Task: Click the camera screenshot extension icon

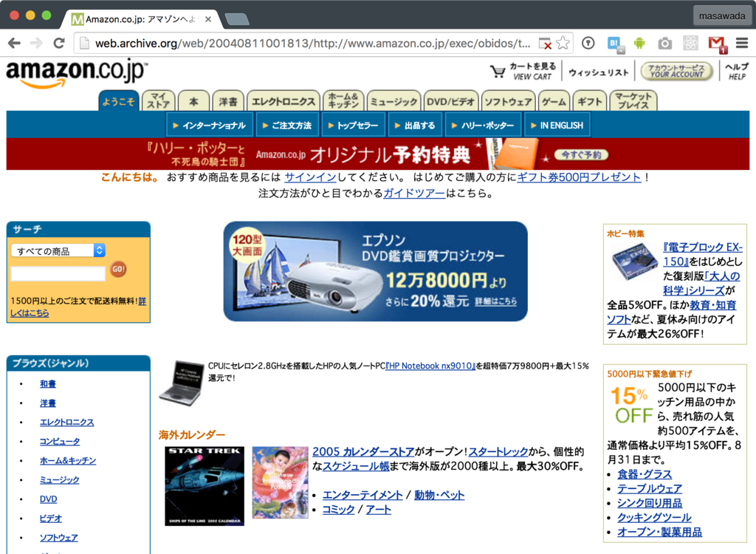Action: click(x=665, y=44)
